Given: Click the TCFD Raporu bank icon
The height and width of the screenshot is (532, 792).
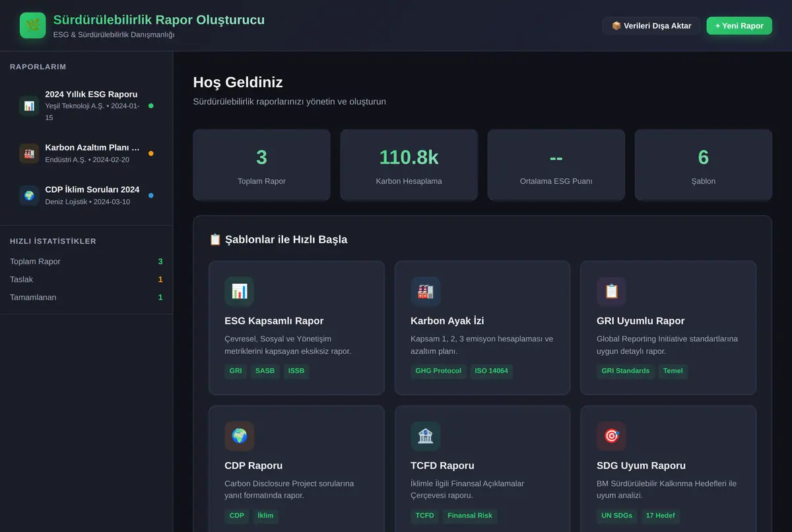Looking at the screenshot, I should (425, 436).
